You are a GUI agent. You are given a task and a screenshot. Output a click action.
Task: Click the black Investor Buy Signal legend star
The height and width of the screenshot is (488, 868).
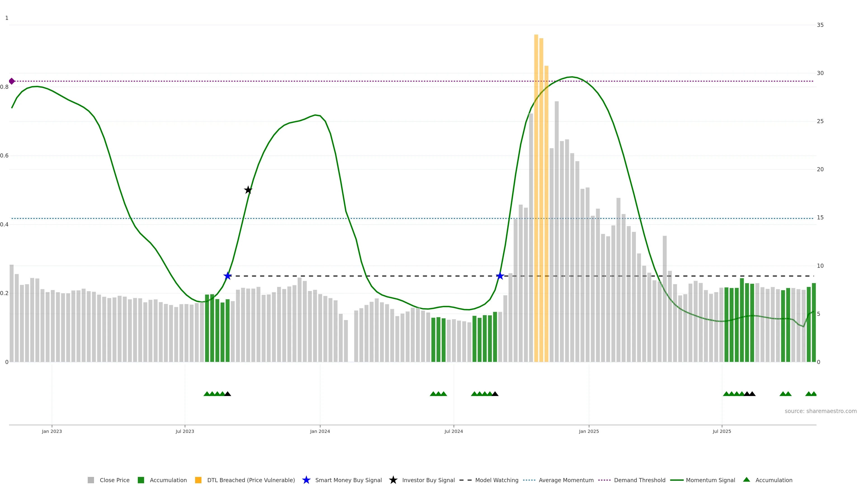point(393,480)
